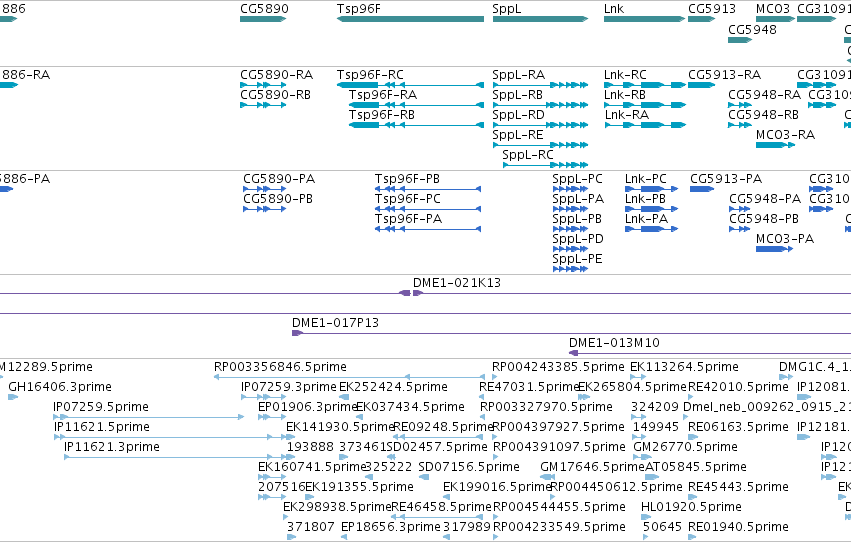
Task: Select protein Tsp96F-PB
Action: click(428, 189)
